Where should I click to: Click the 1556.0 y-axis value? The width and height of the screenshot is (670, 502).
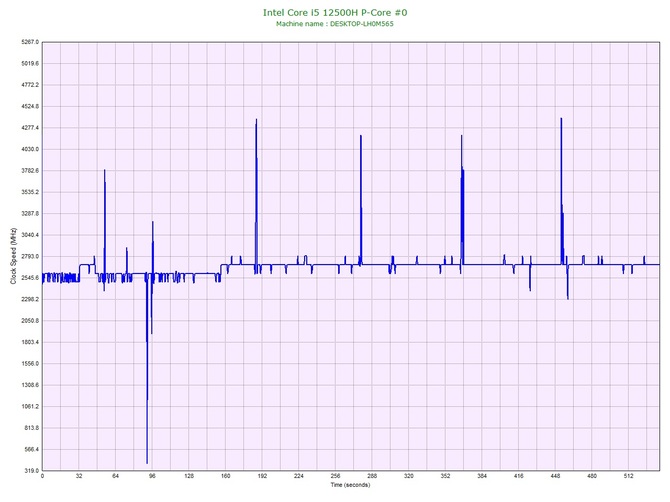(x=30, y=364)
